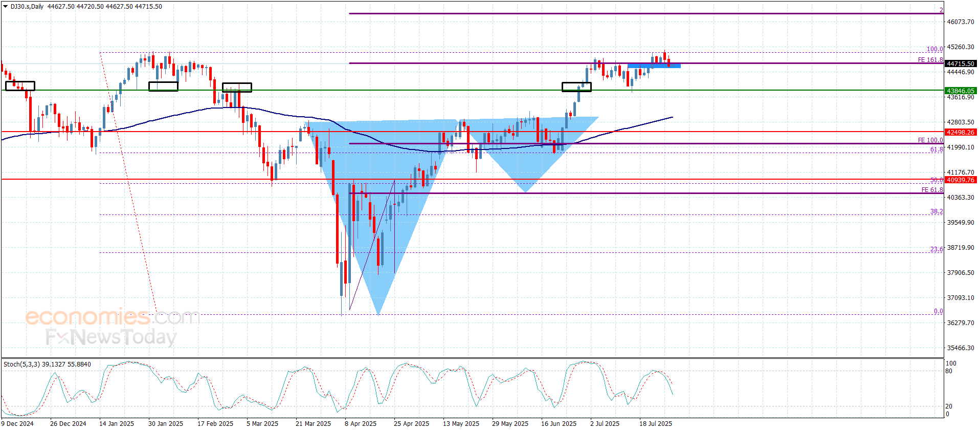Click the current price label 44715.50
The image size is (980, 430).
(961, 64)
